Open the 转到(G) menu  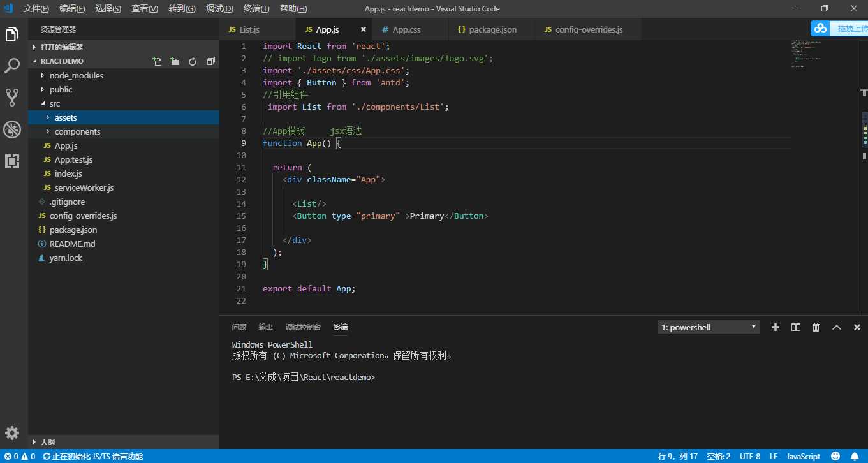(182, 9)
